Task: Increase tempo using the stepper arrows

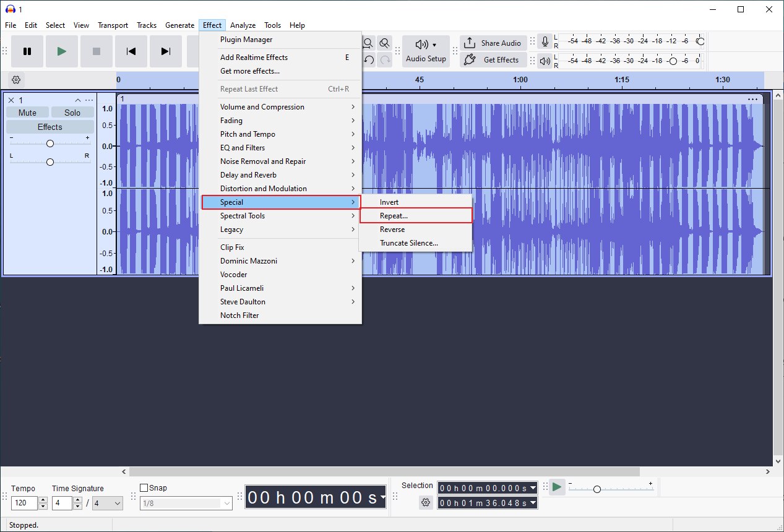Action: [42, 500]
